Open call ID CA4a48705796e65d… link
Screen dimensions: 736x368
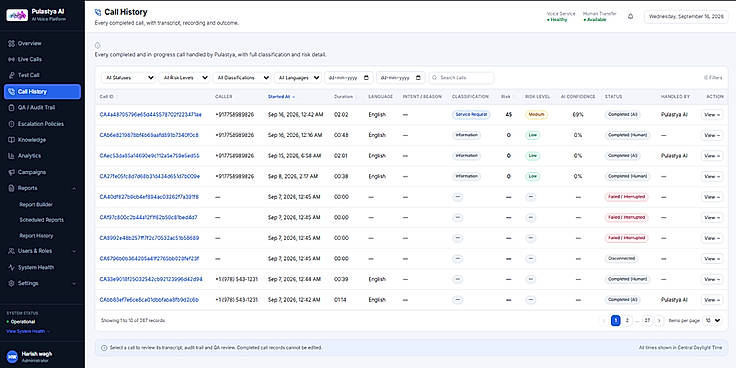click(x=151, y=115)
